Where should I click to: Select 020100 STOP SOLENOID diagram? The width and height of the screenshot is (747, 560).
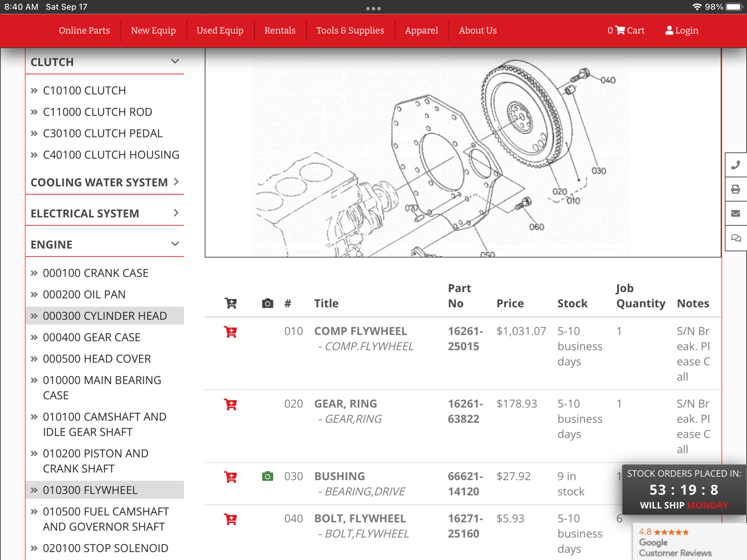coord(105,548)
